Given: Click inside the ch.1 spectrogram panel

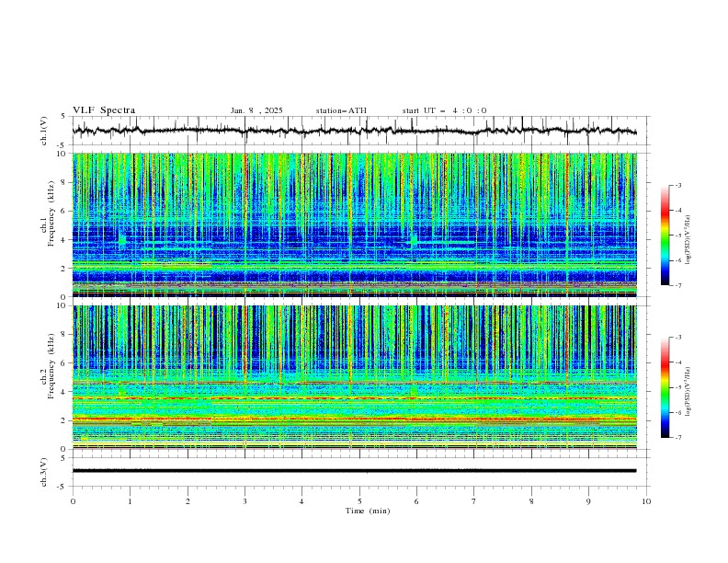Looking at the screenshot, I should click(355, 224).
